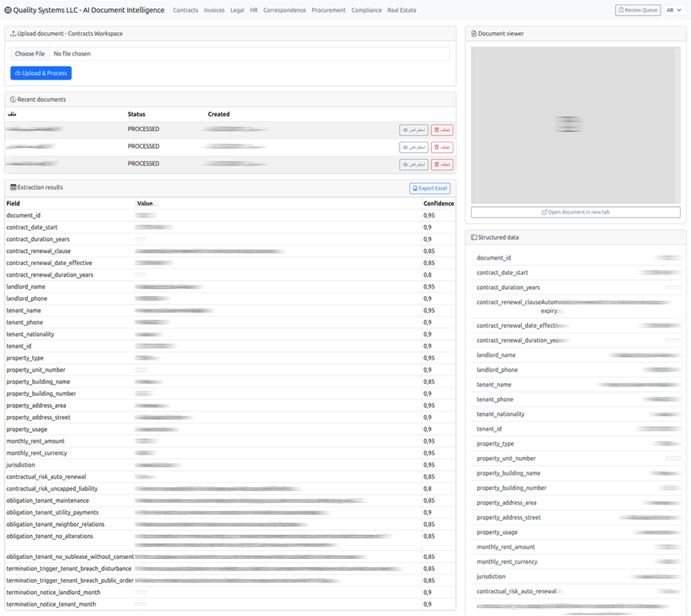This screenshot has height=616, width=691.
Task: Go to the Invoices section
Action: tap(214, 10)
